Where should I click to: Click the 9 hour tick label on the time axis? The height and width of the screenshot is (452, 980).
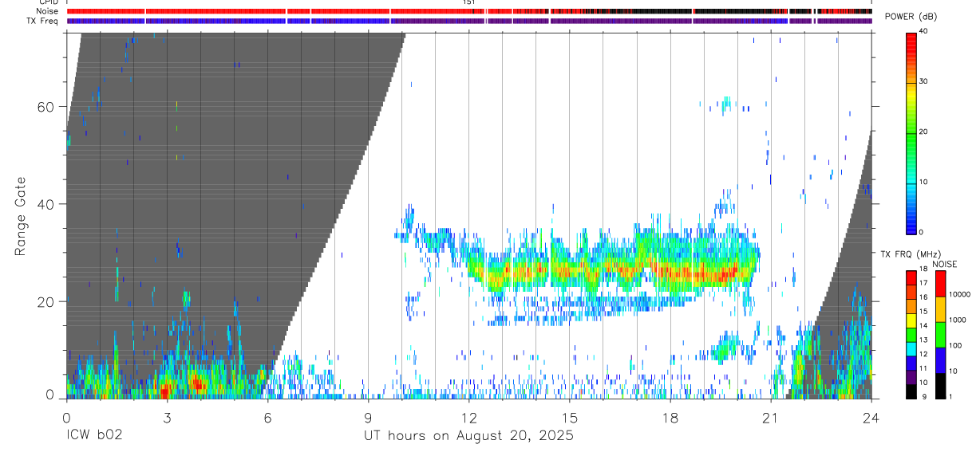pyautogui.click(x=368, y=418)
